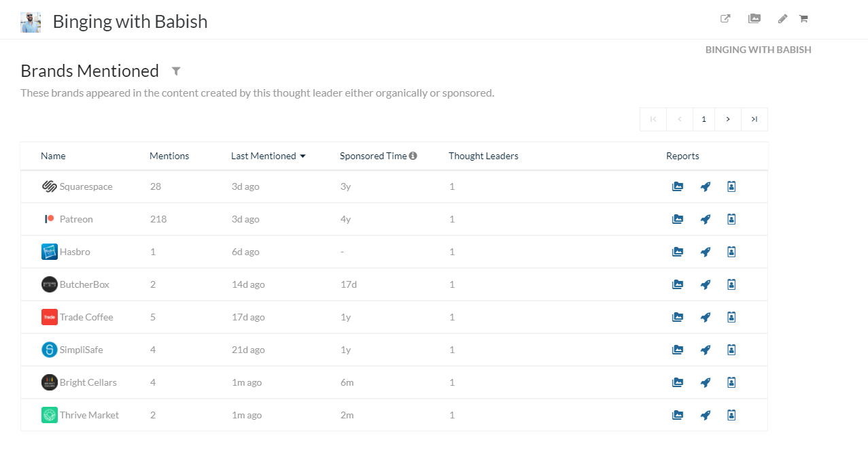The height and width of the screenshot is (466, 868).
Task: Open the contact card report for Patreon
Action: click(731, 219)
